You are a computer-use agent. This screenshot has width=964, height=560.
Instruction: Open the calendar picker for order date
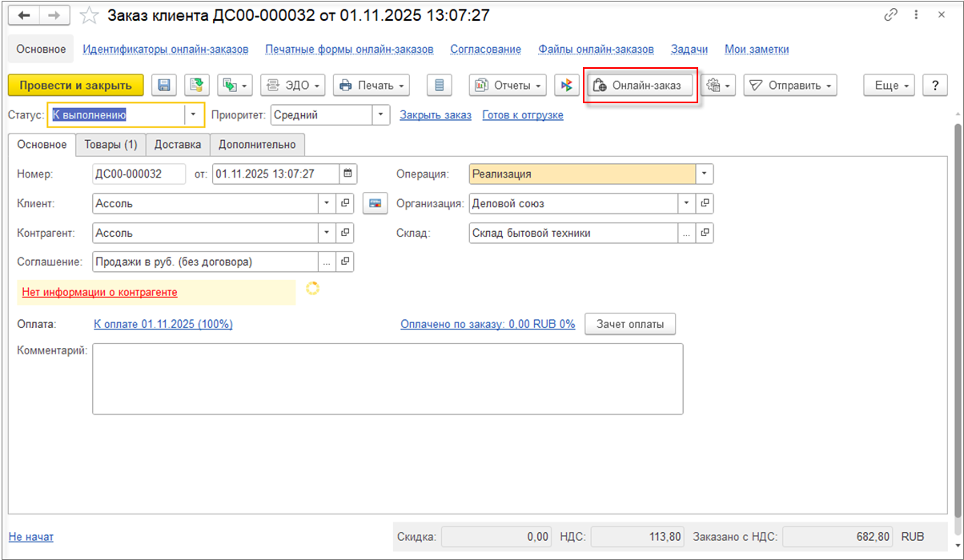[347, 174]
